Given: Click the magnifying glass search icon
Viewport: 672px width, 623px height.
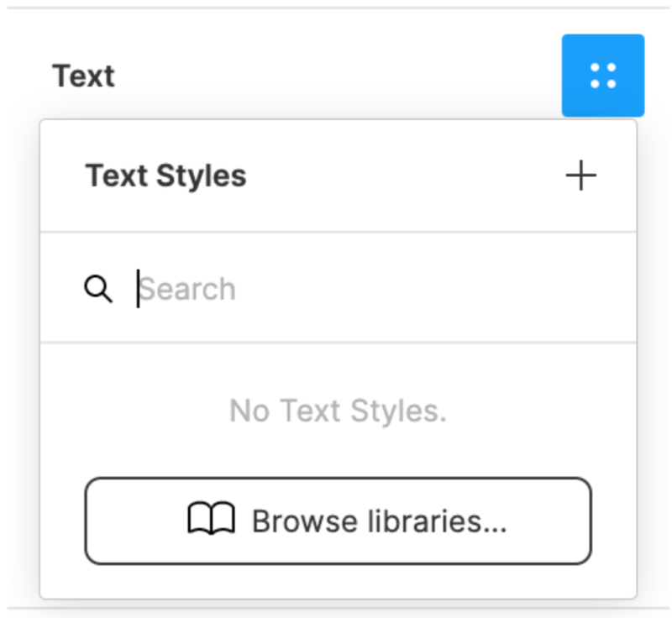Looking at the screenshot, I should pyautogui.click(x=98, y=290).
